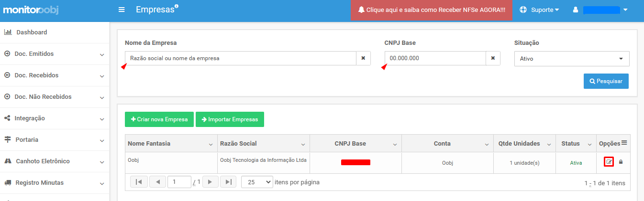Click the Canhoto Eletrônico road icon
644x201 pixels.
(x=8, y=161)
